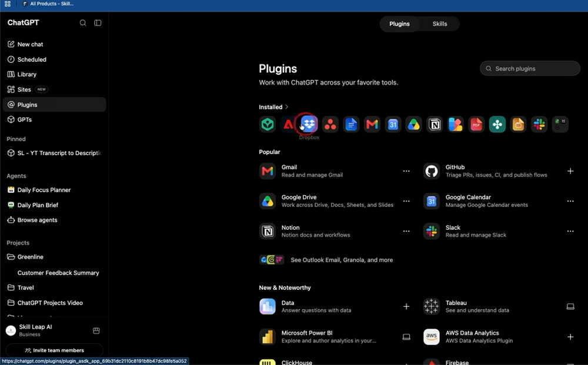Click the ChatGPT title in sidebar

click(x=23, y=22)
